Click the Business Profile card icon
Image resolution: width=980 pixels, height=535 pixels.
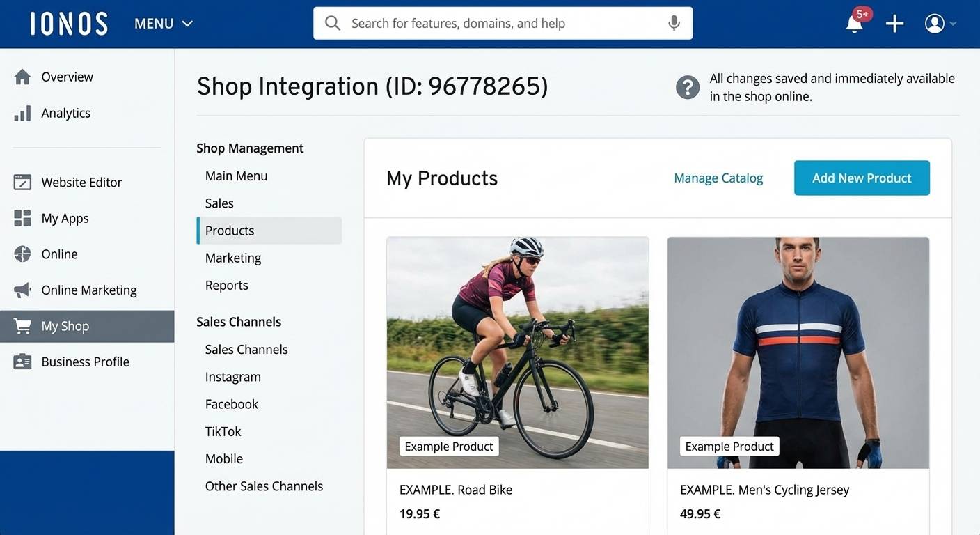22,362
